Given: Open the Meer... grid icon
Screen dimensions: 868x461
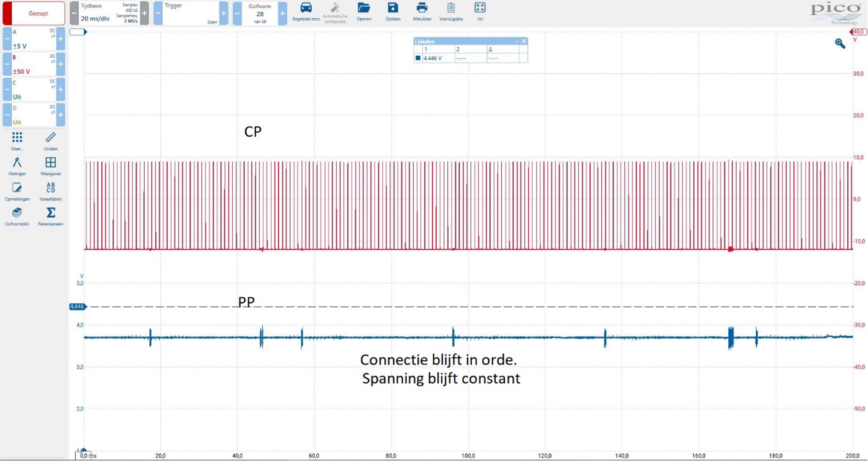Looking at the screenshot, I should (17, 141).
